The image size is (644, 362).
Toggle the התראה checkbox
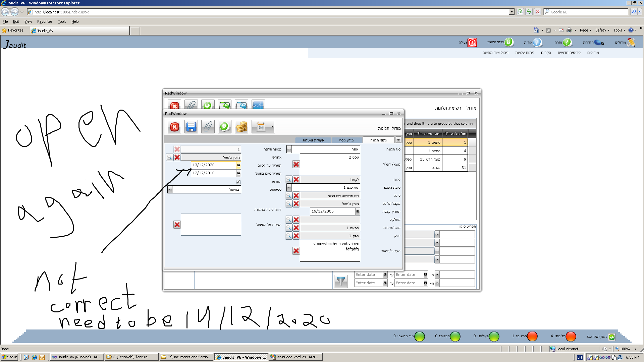[x=238, y=182]
